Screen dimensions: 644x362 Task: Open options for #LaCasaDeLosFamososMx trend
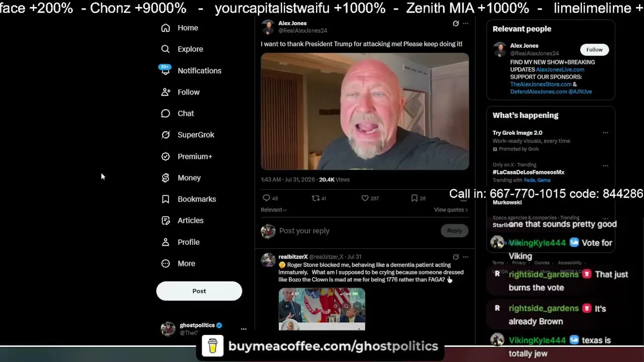click(x=605, y=165)
